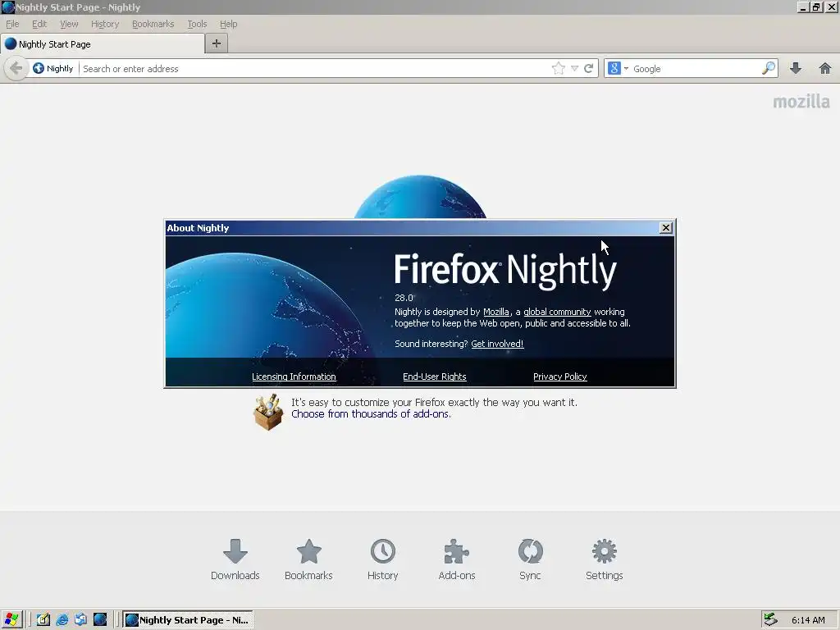Open the Tools menu
Viewport: 840px width, 630px height.
[197, 24]
